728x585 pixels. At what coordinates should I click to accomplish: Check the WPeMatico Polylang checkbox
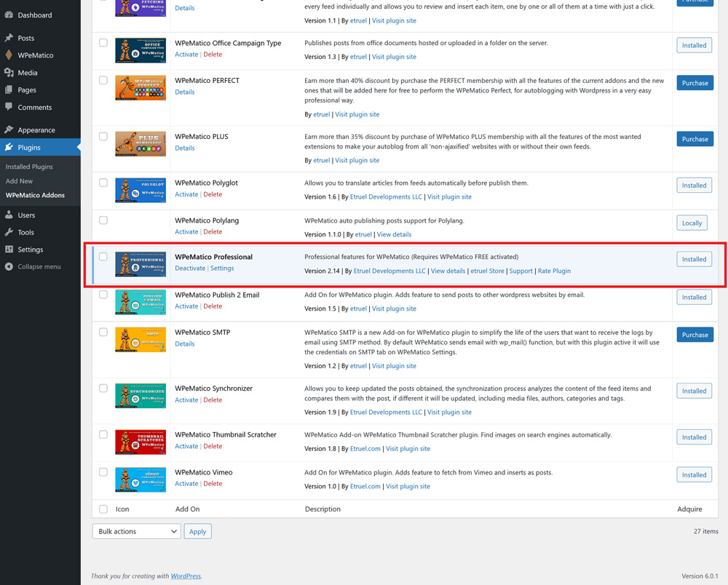(103, 220)
